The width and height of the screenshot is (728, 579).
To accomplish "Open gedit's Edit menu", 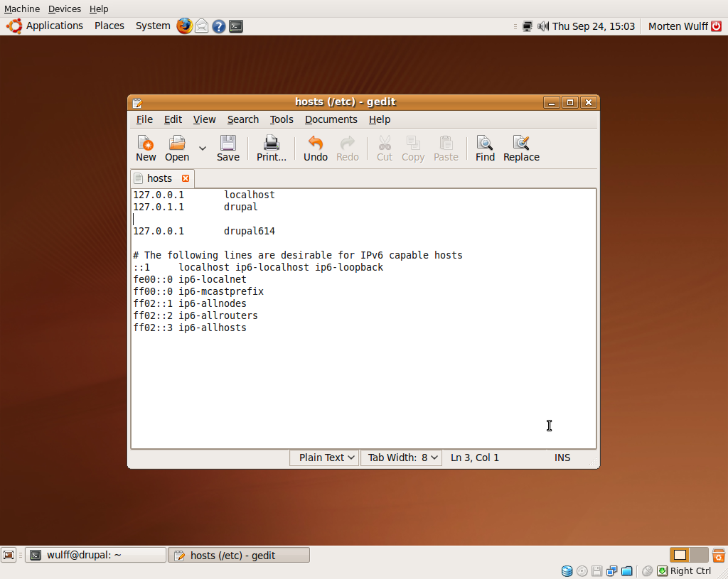I will pos(173,119).
